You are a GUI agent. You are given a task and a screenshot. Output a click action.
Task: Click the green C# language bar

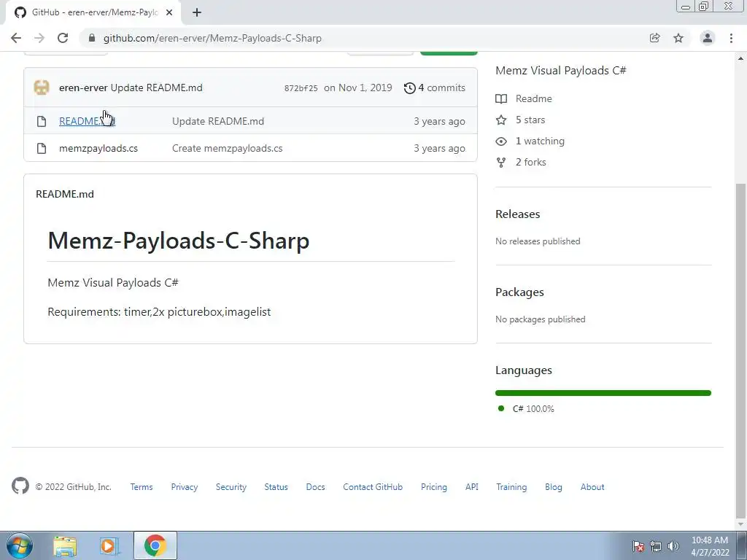603,393
